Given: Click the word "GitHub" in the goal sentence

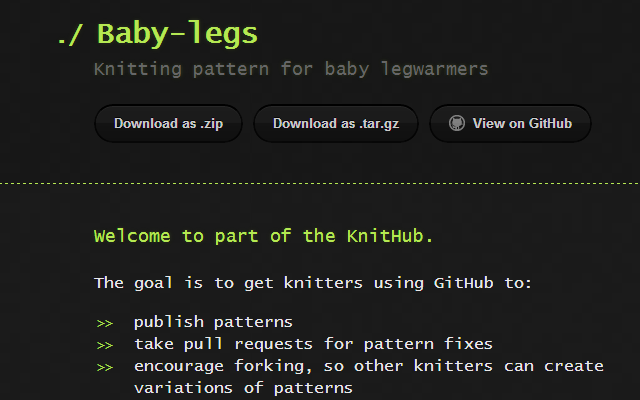Looking at the screenshot, I should [x=463, y=283].
